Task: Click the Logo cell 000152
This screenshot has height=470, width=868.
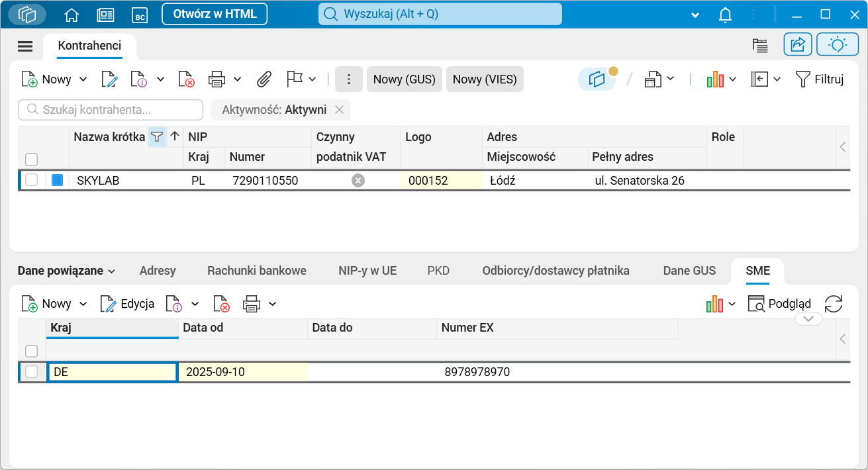Action: 441,180
